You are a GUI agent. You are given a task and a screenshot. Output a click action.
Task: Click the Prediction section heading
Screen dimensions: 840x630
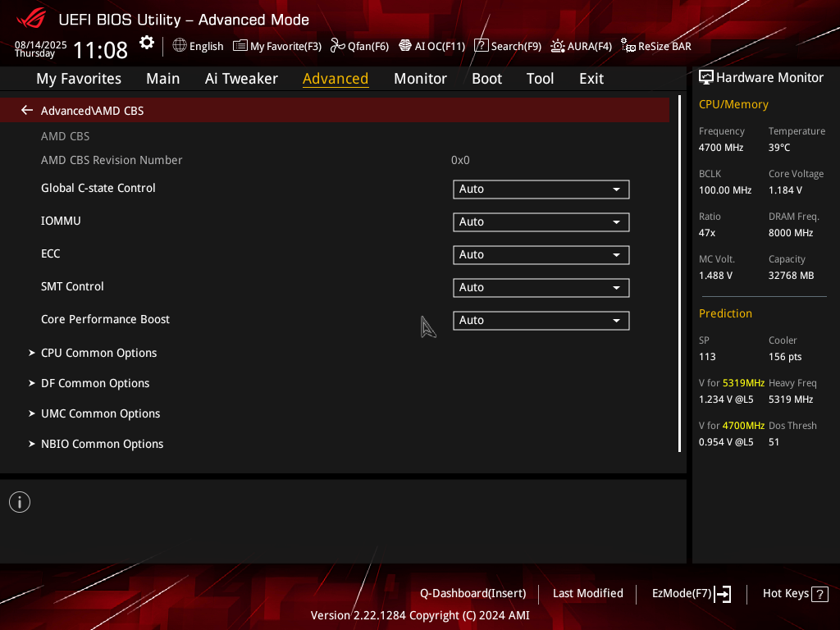tap(725, 313)
